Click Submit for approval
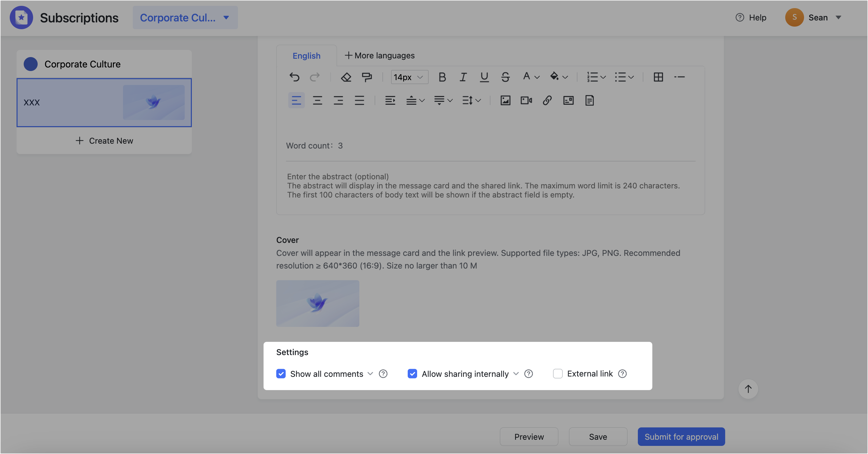Image resolution: width=868 pixels, height=454 pixels. point(681,436)
